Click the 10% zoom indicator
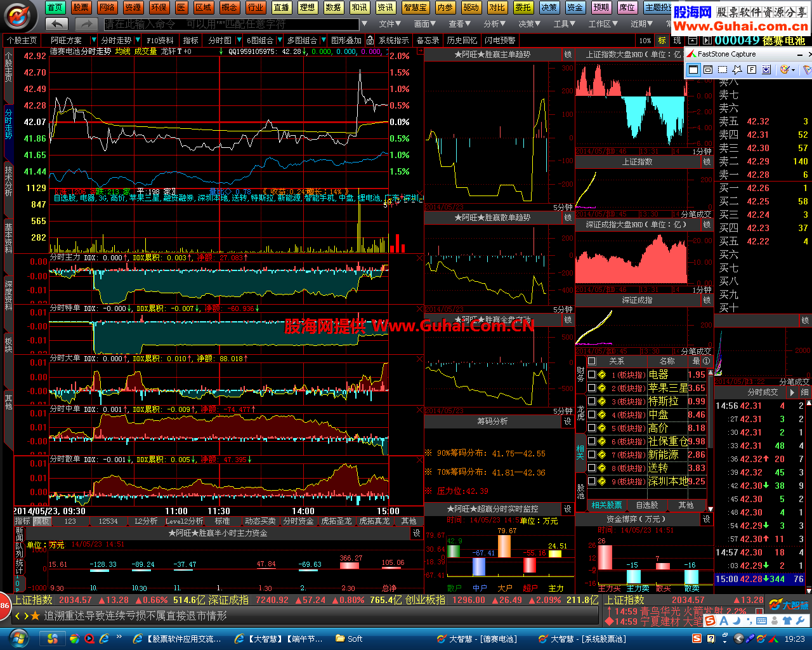 tap(645, 40)
